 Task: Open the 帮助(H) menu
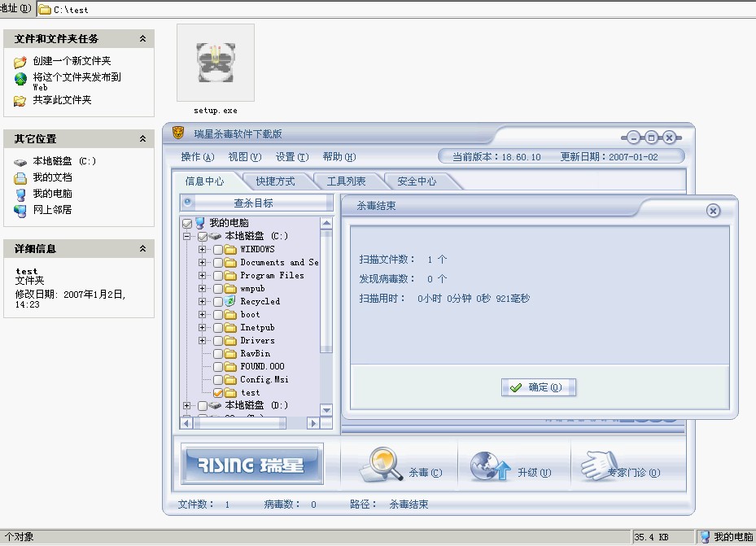click(339, 157)
